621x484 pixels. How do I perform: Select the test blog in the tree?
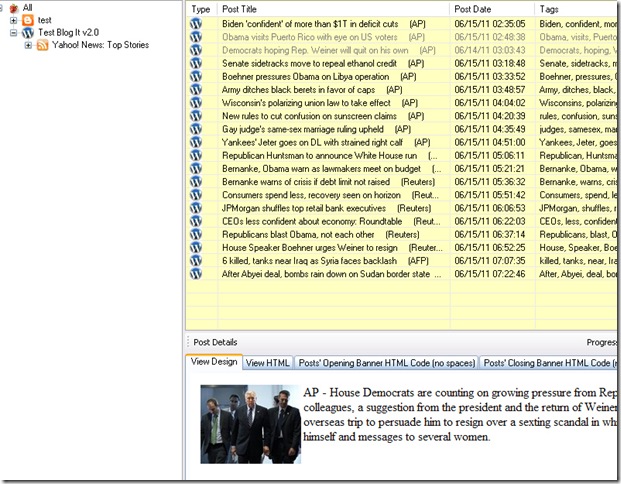coord(45,20)
